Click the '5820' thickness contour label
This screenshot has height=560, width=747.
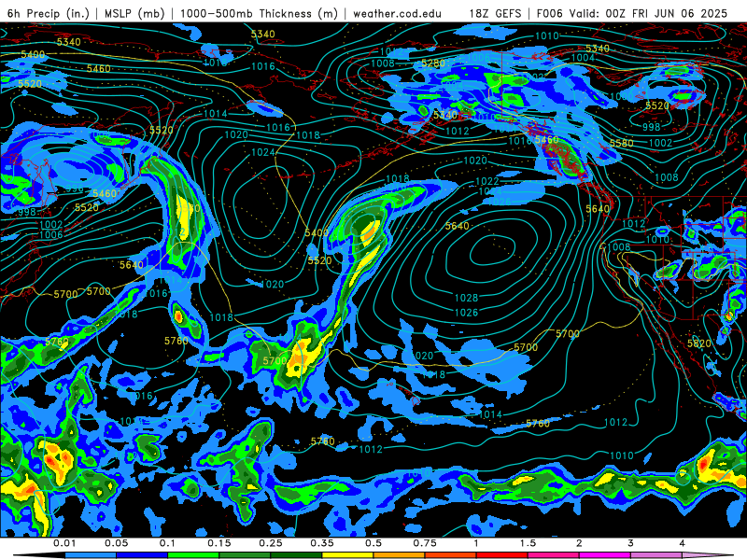pos(698,343)
